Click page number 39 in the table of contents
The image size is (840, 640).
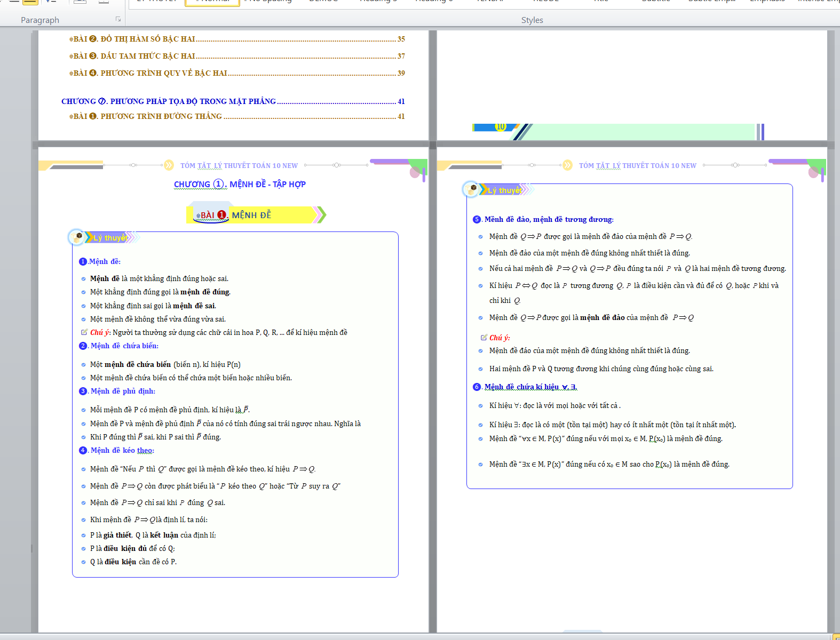[401, 73]
